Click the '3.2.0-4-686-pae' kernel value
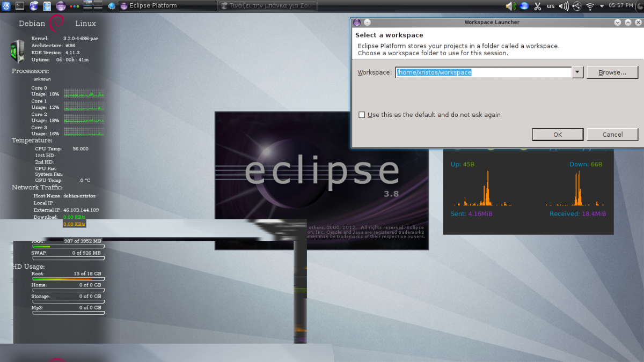 coord(80,39)
